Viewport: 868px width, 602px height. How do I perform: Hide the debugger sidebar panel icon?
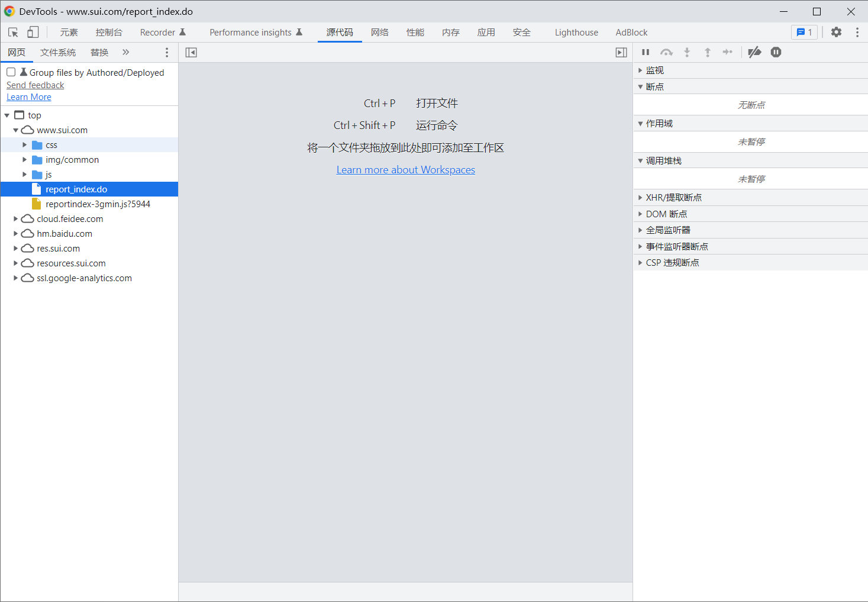click(621, 53)
